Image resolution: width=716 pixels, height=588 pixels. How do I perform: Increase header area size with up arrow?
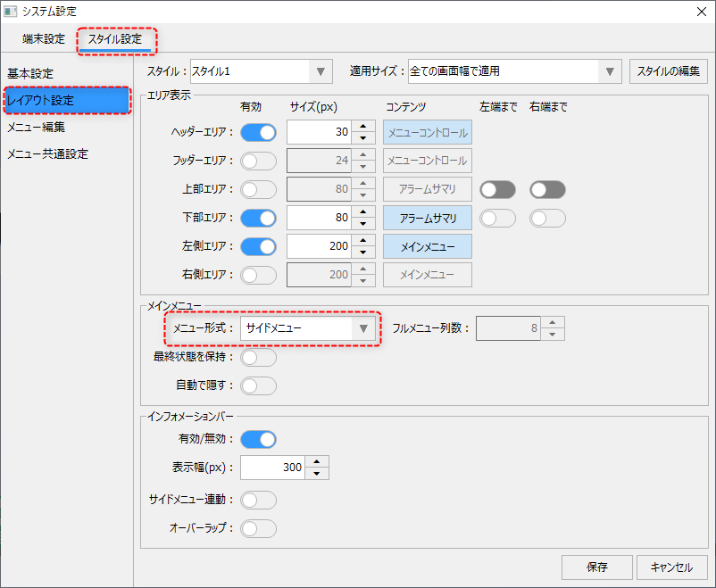pyautogui.click(x=363, y=127)
